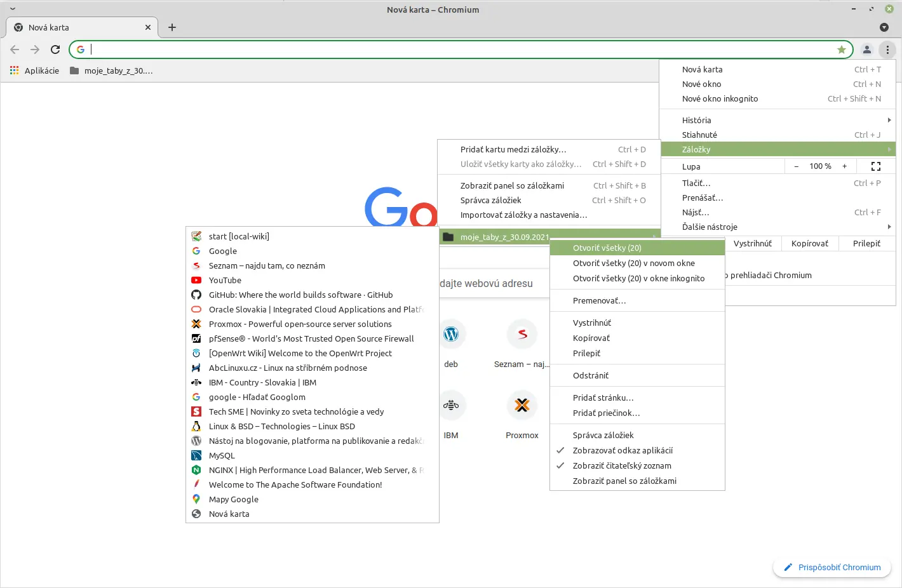Decrease zoom with the minus button

click(x=796, y=166)
